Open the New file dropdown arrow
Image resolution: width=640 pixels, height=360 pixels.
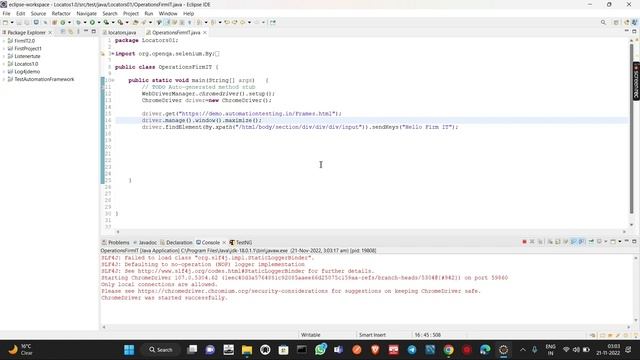coord(12,22)
